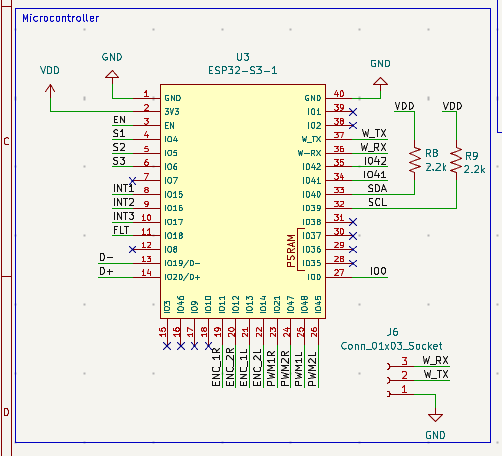Image resolution: width=502 pixels, height=456 pixels.
Task: Click the no-connect marker on pin 30
Action: [x=353, y=236]
